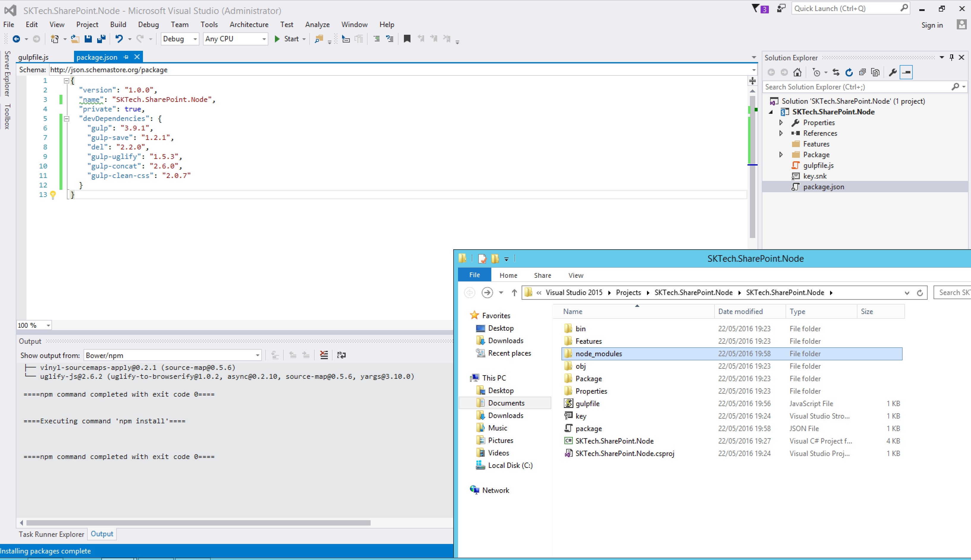Screen dimensions: 971x560
Task: Open the Architecture menu
Action: [249, 25]
